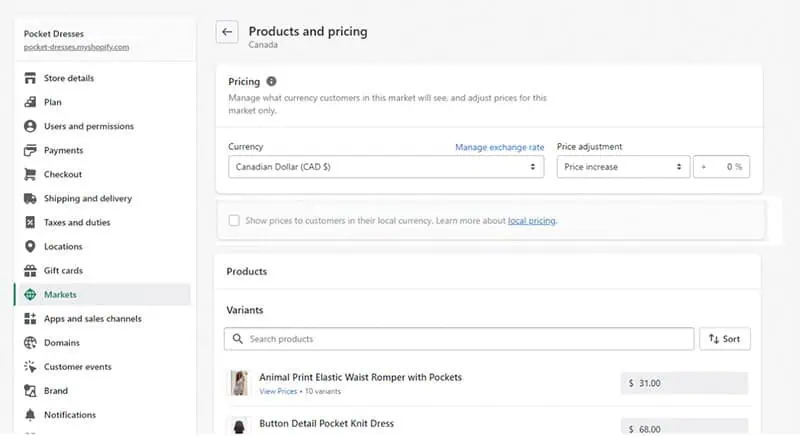800x436 pixels.
Task: Click the Customer events sparkle icon
Action: (x=30, y=367)
